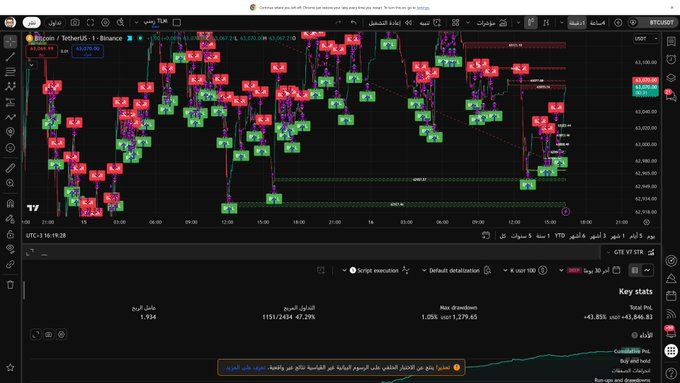This screenshot has width=680, height=383.
Task: Toggle stay in drawing mode
Action: click(x=10, y=219)
